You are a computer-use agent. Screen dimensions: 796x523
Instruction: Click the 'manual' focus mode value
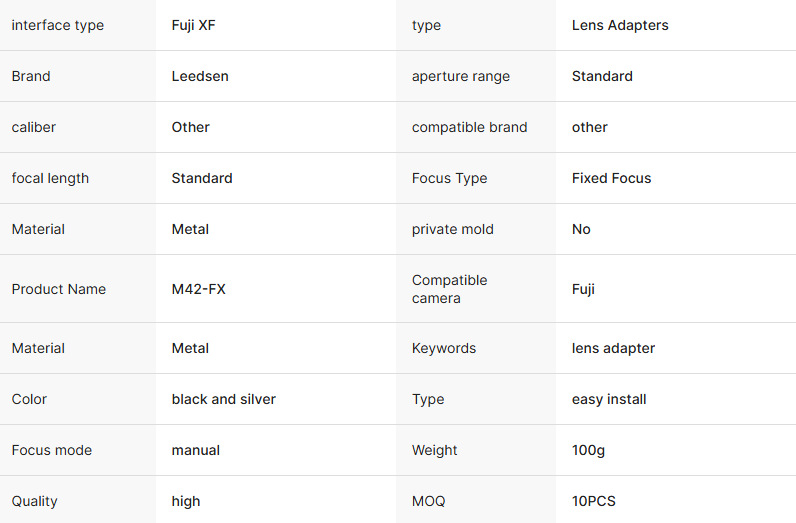pos(196,450)
